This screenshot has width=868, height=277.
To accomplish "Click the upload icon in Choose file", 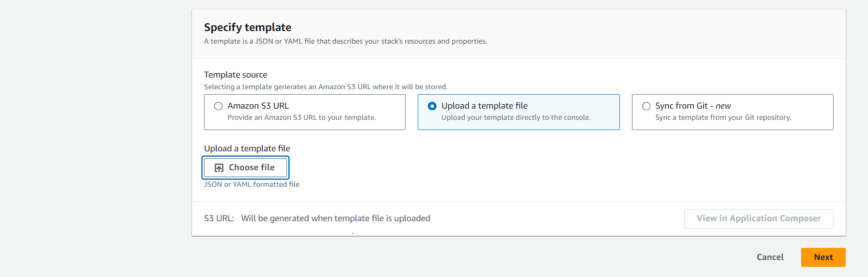I will point(219,168).
